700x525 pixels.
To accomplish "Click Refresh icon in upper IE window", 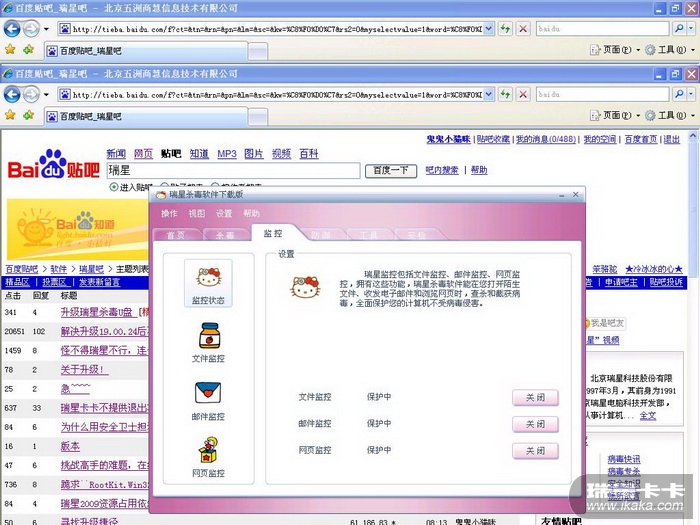I will point(505,29).
